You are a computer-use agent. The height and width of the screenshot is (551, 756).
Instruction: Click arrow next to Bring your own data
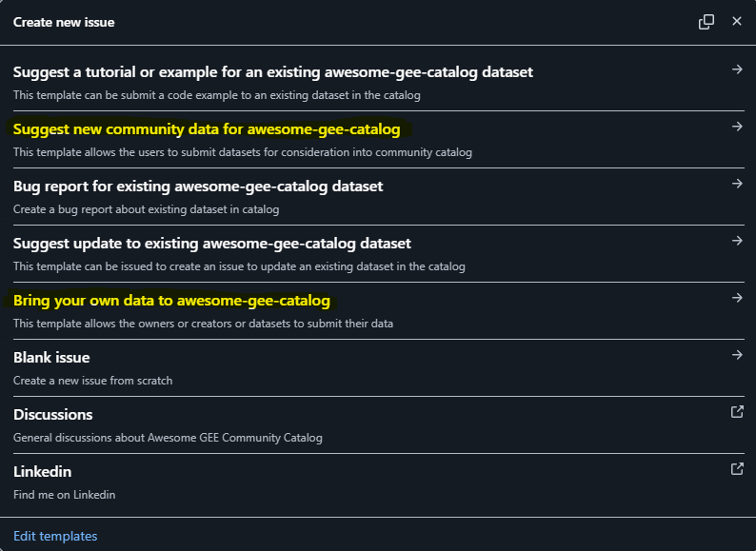click(x=737, y=298)
